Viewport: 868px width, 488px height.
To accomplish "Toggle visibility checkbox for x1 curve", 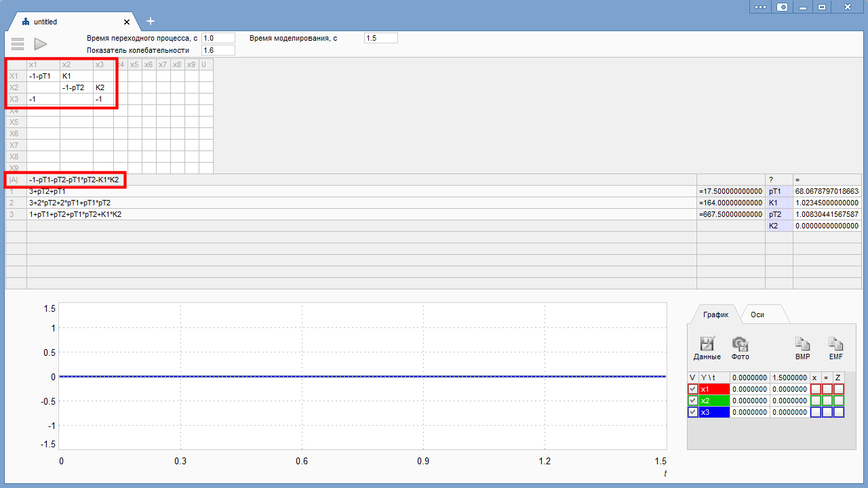I will (692, 389).
